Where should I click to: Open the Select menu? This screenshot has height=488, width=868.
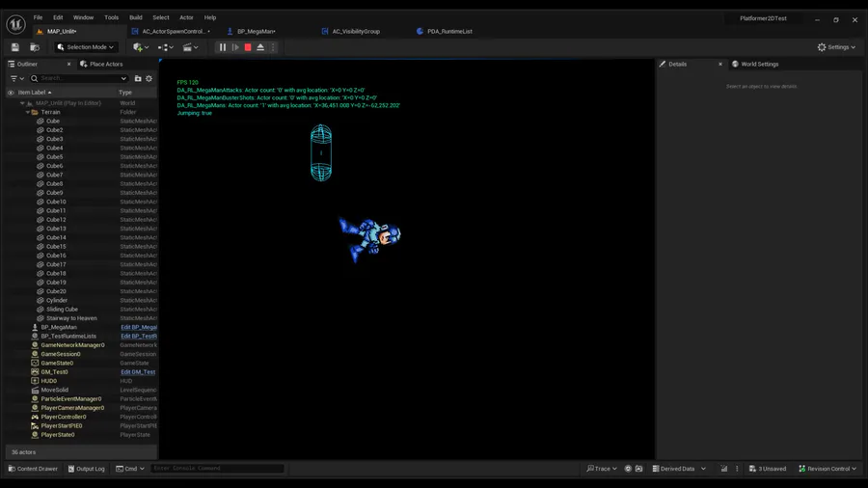coord(160,17)
